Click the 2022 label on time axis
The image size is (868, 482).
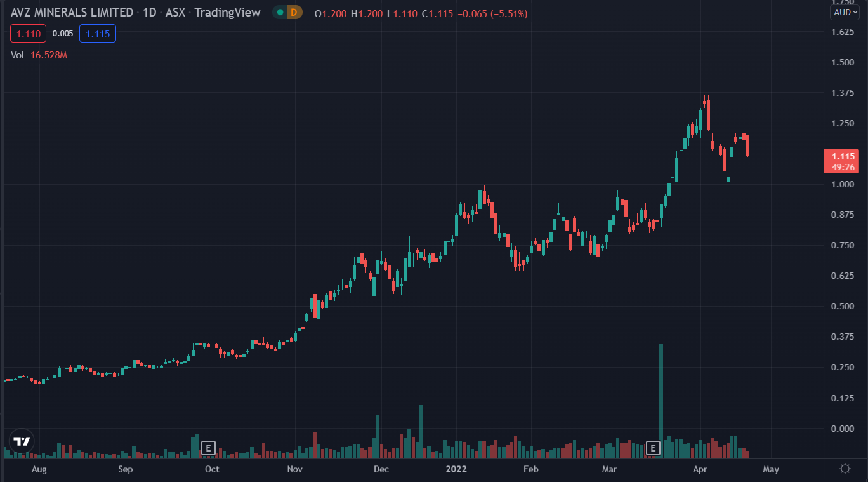click(456, 469)
